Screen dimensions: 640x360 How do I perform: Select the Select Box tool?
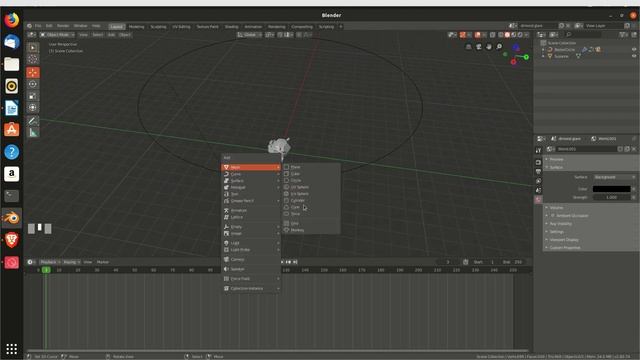33,47
